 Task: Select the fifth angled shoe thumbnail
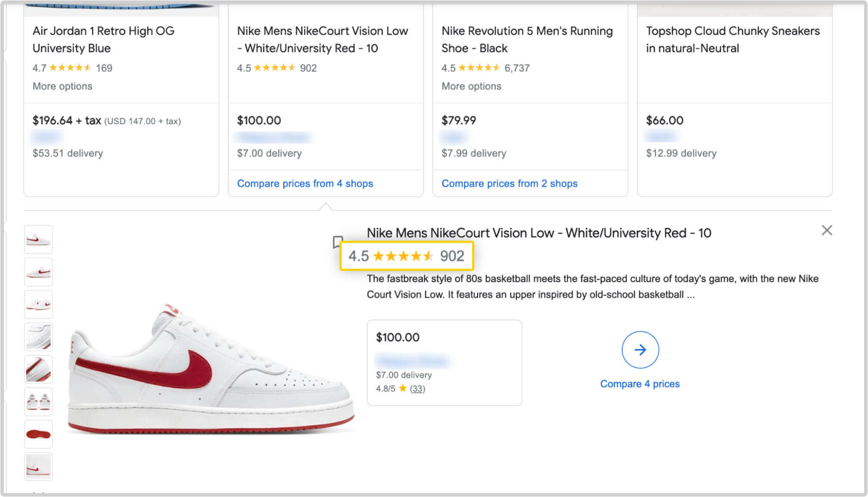(x=38, y=369)
